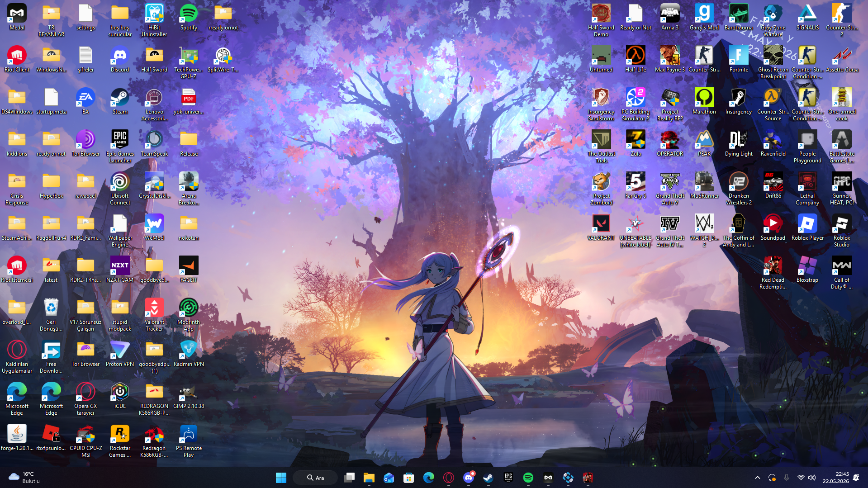Open the volume control in system tray

(812, 478)
